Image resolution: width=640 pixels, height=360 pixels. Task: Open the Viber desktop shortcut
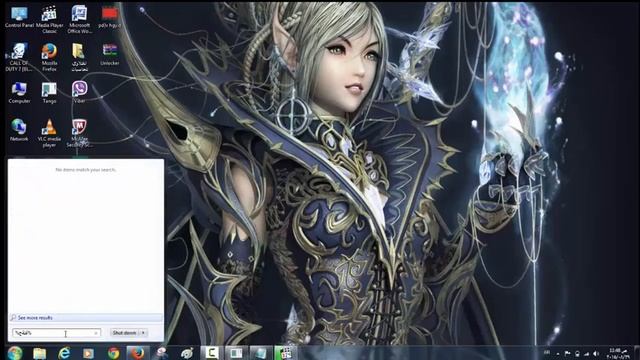point(79,92)
